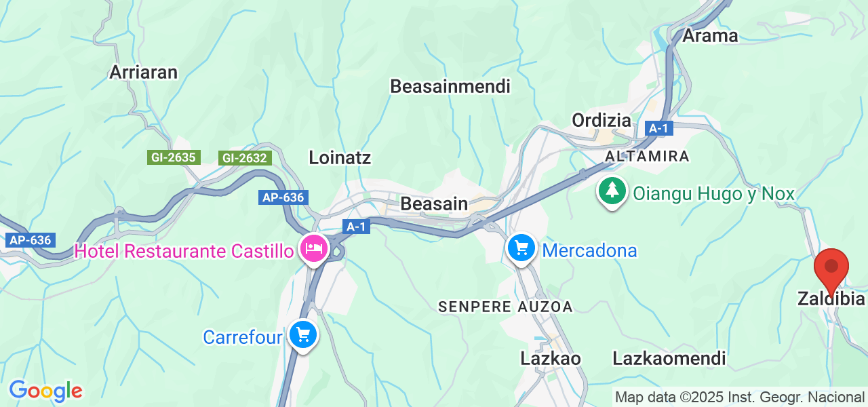Click the GI-2635 road shield

point(174,157)
